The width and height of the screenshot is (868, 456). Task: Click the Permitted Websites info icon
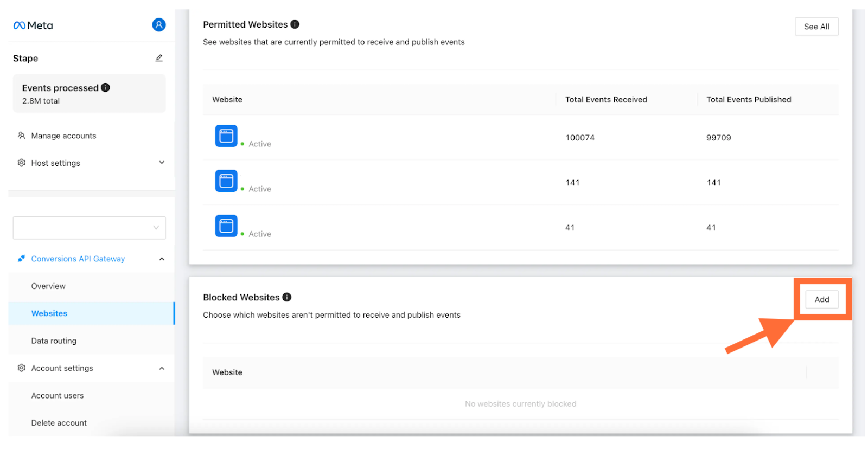pos(295,24)
